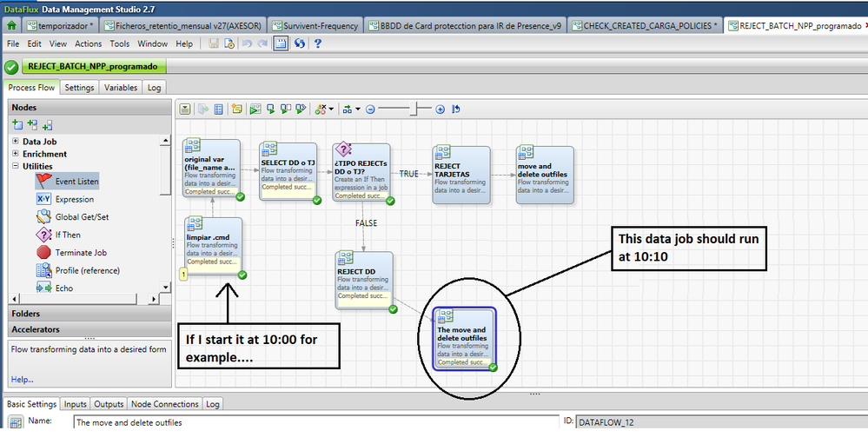868x444 pixels.
Task: Expand the Enrichment tree group
Action: (x=16, y=154)
